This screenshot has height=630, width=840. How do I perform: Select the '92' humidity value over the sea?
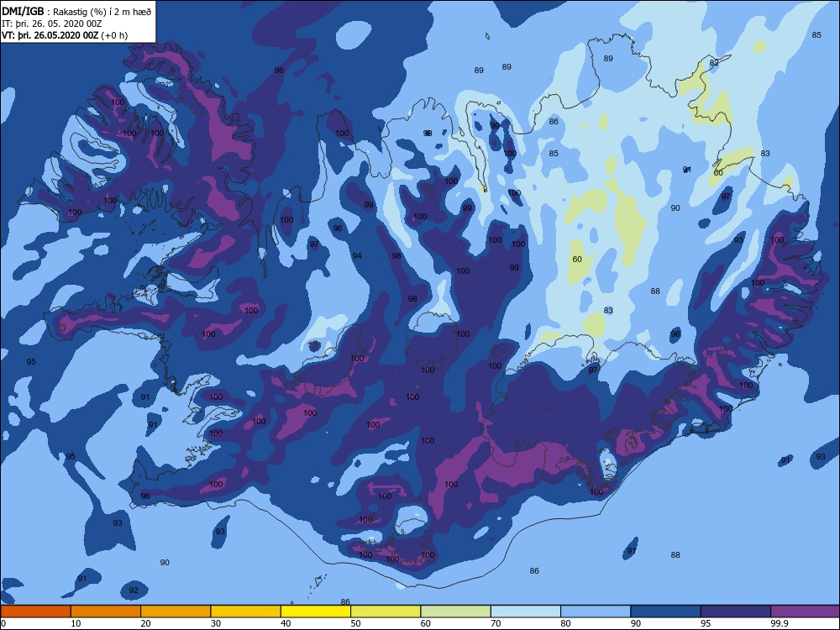[134, 591]
